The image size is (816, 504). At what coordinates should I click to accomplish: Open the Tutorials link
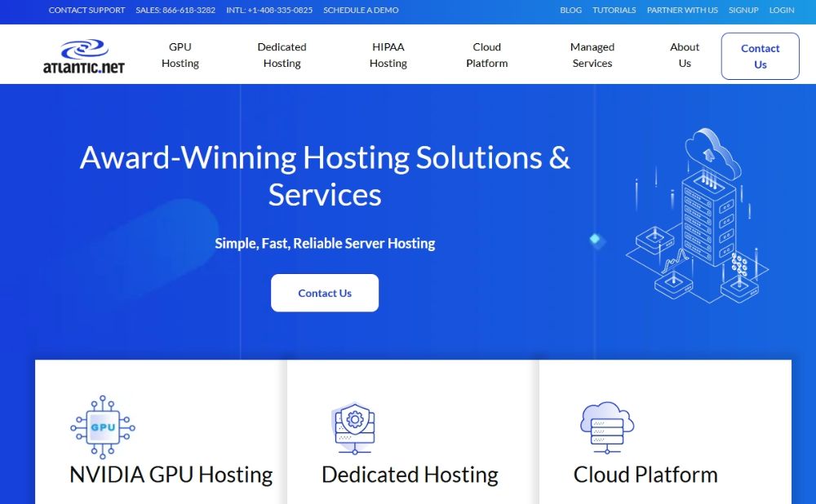[614, 10]
